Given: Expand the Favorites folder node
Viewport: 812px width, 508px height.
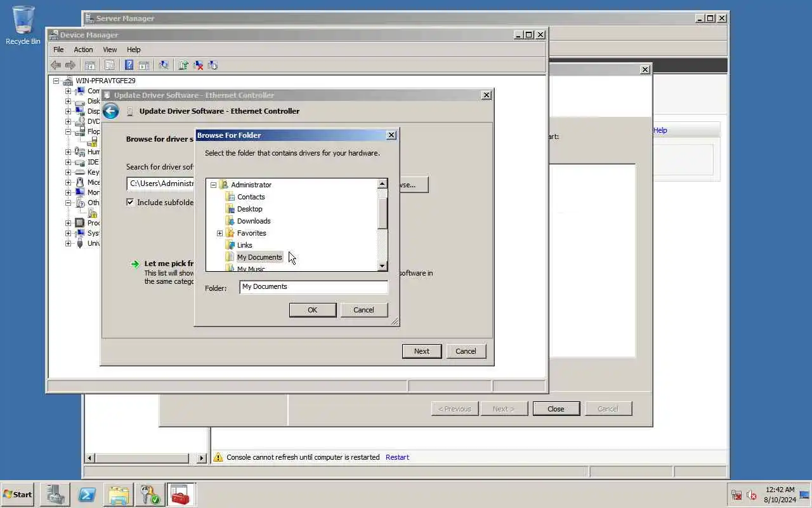Looking at the screenshot, I should 219,233.
